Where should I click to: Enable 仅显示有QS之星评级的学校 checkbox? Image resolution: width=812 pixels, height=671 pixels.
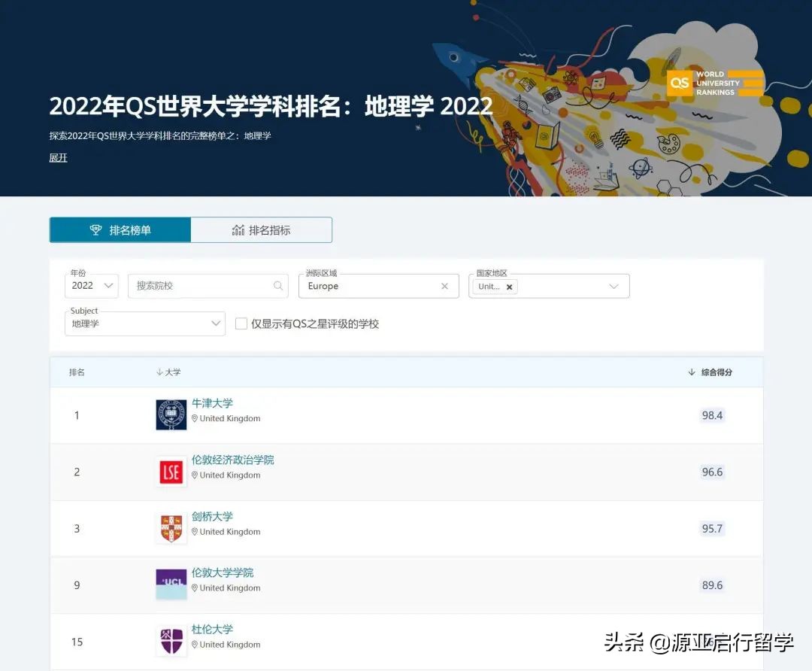tap(241, 323)
